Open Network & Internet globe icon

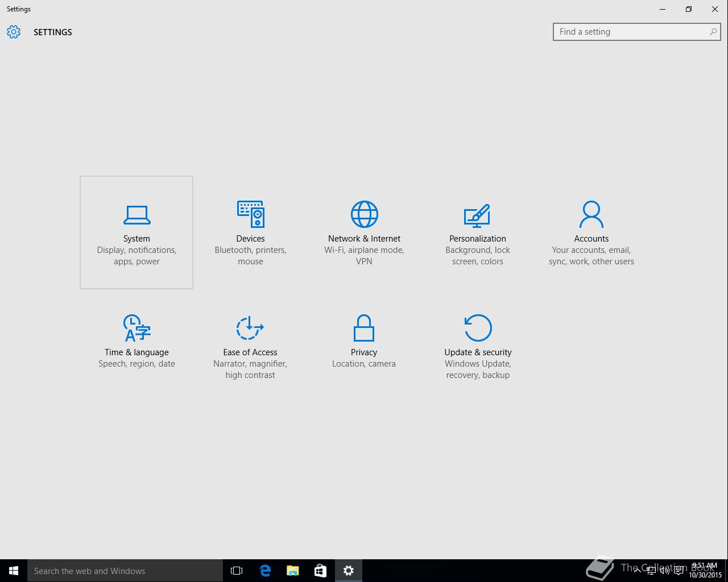pyautogui.click(x=364, y=214)
